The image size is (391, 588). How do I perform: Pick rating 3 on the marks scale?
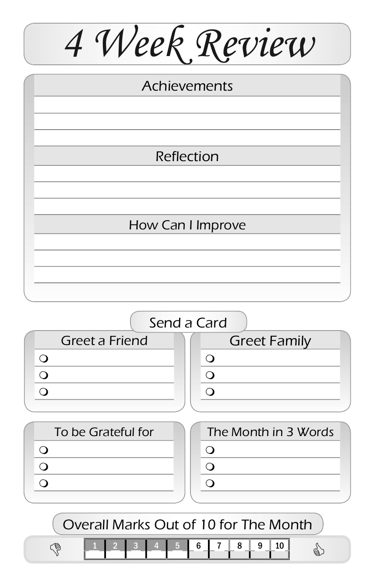tap(136, 546)
